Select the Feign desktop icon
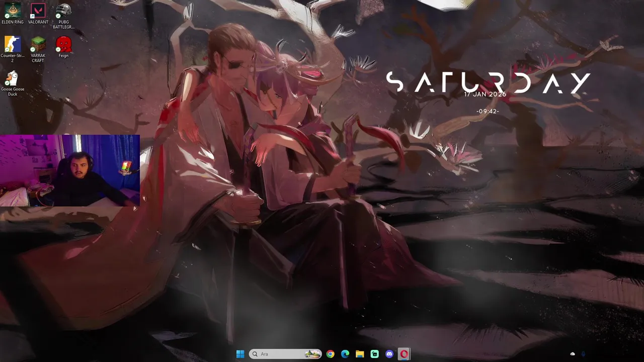Image resolution: width=644 pixels, height=362 pixels. tap(63, 47)
